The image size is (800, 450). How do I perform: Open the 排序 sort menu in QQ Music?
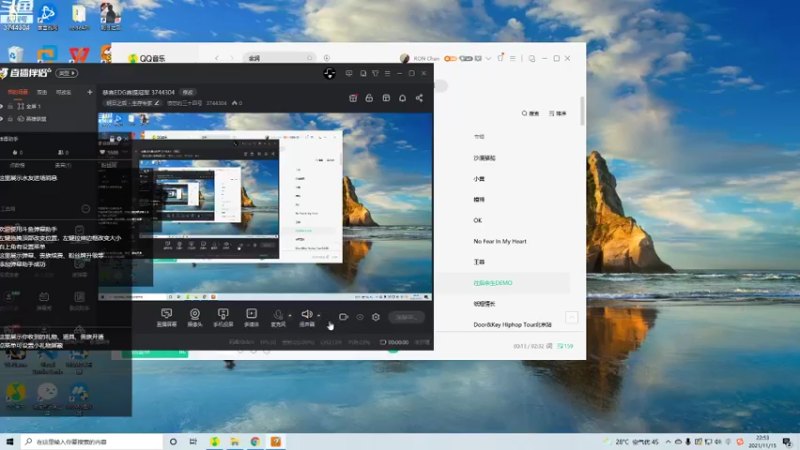[558, 113]
